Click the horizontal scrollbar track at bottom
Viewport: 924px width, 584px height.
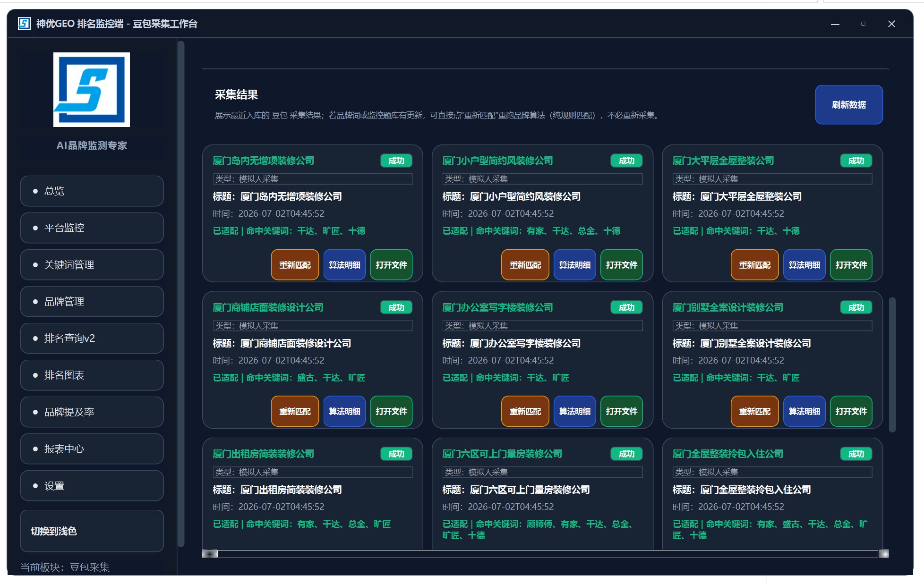pyautogui.click(x=548, y=553)
